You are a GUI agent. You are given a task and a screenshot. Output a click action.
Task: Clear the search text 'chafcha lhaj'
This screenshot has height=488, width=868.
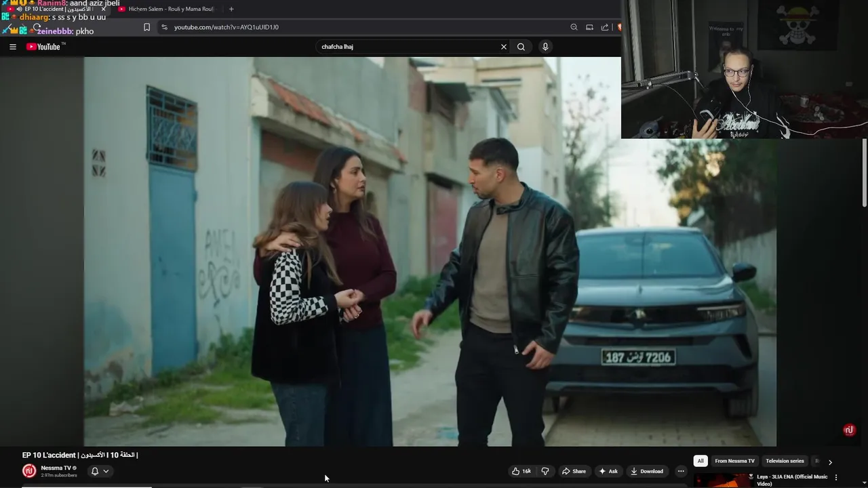(x=503, y=47)
